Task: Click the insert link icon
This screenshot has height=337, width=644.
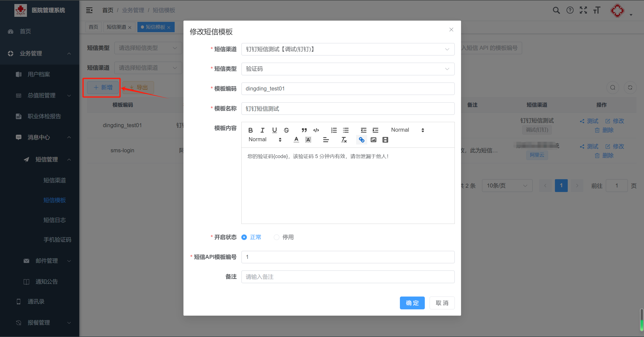Action: [361, 140]
